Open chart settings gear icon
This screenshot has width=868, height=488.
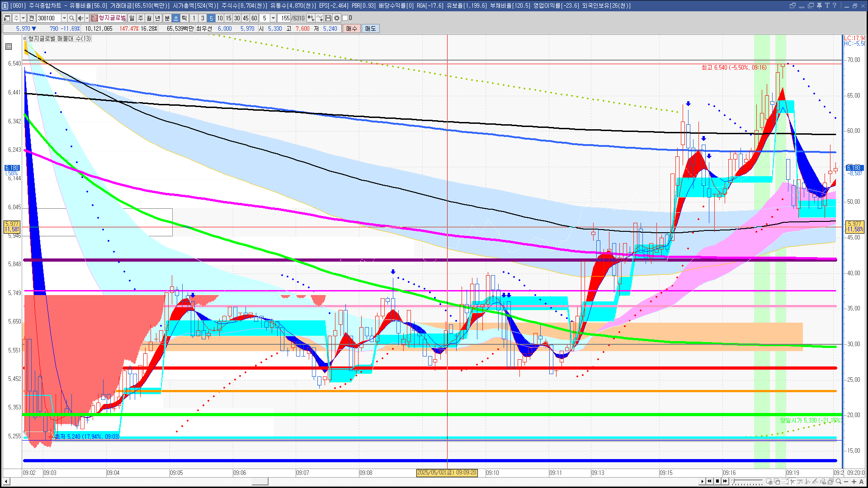coord(337,18)
